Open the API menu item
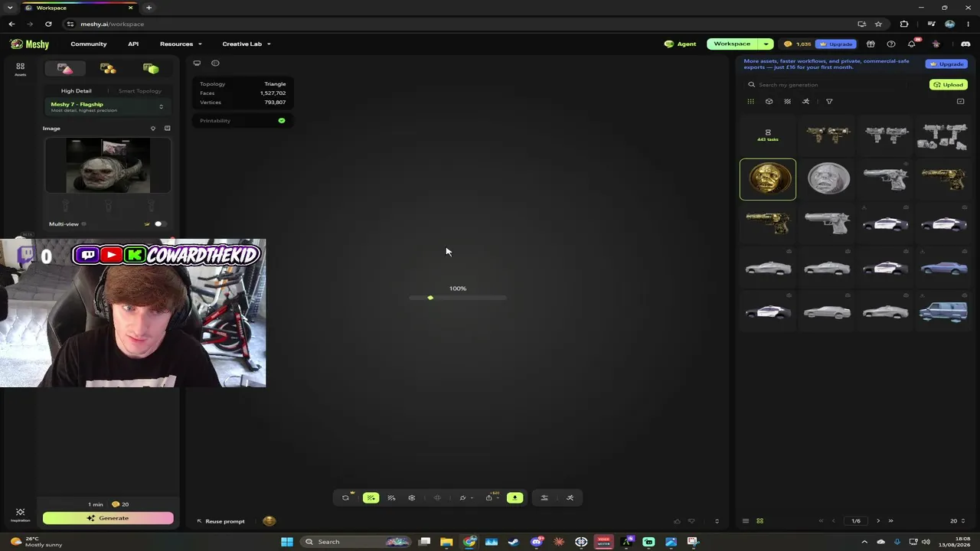 click(x=133, y=44)
